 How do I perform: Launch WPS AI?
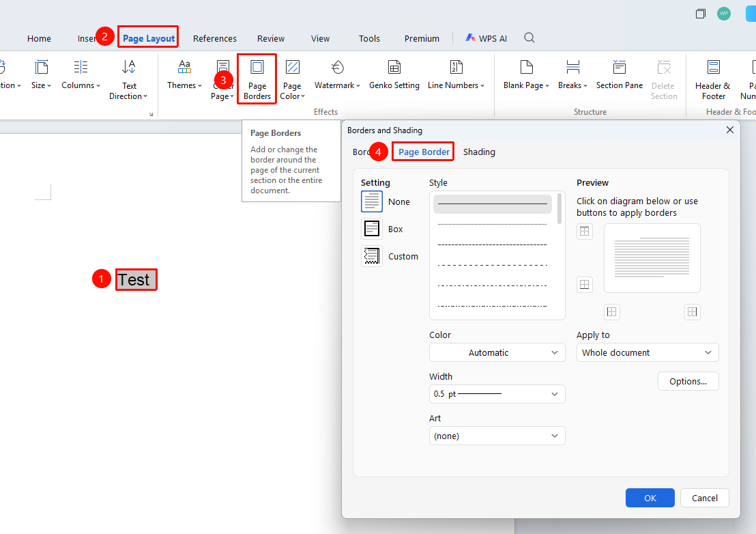[x=486, y=38]
